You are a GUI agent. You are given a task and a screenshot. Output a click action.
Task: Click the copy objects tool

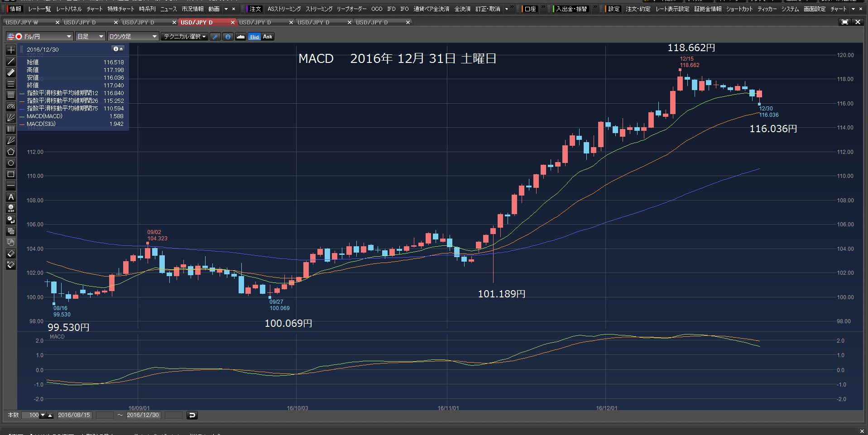click(x=11, y=231)
